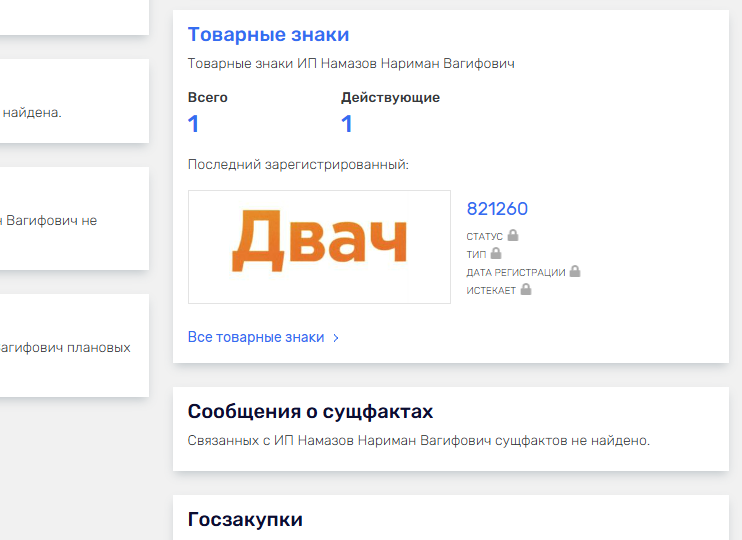Viewport: 742px width, 540px height.
Task: Open the Все товарные знаки link
Action: coord(256,337)
